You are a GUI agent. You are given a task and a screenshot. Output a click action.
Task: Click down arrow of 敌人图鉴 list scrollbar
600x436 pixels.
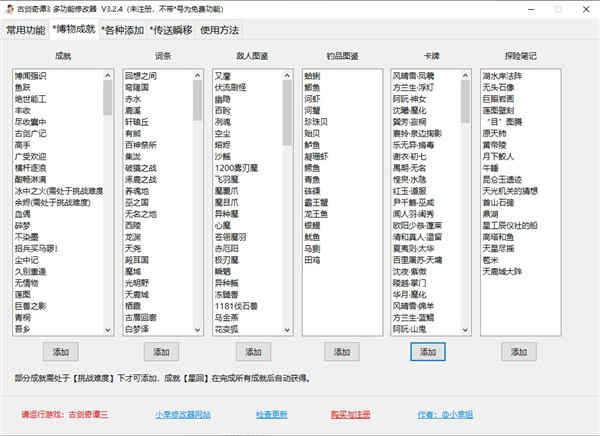pyautogui.click(x=287, y=330)
